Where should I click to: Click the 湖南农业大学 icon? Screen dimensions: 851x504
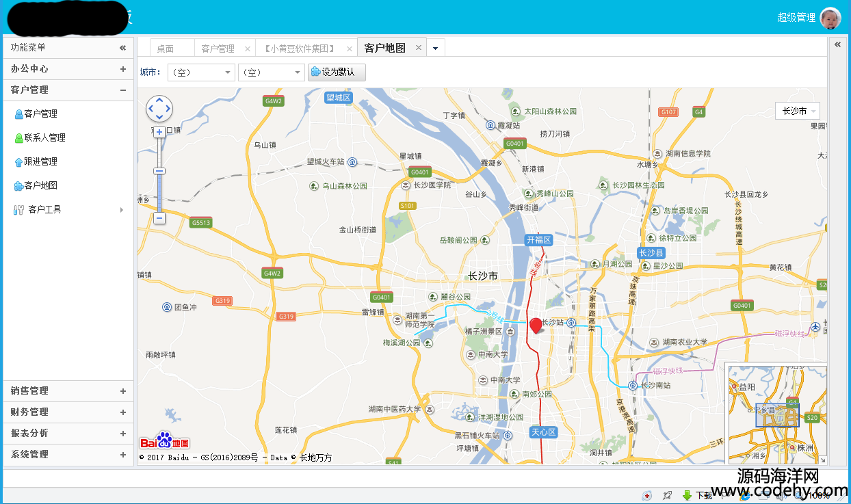click(x=655, y=342)
